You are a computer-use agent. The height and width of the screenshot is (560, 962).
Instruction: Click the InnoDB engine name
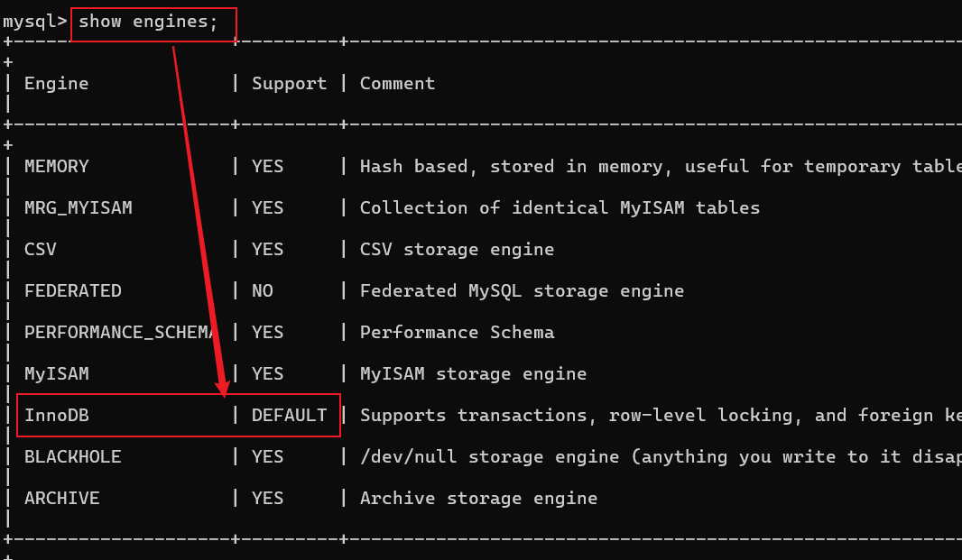pyautogui.click(x=57, y=415)
